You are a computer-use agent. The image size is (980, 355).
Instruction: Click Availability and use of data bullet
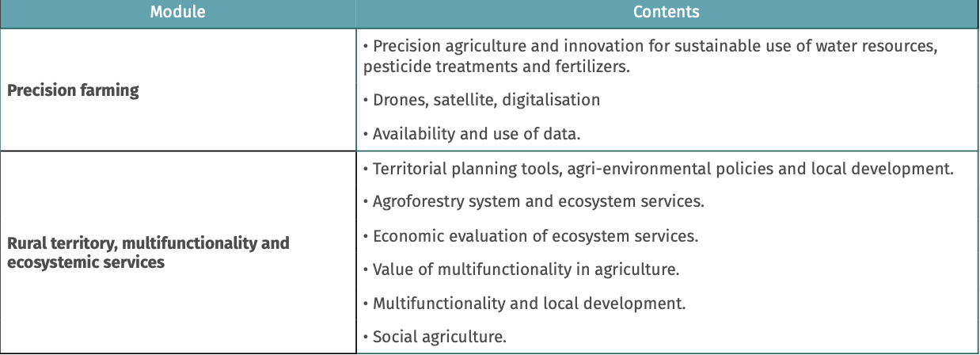click(x=472, y=134)
